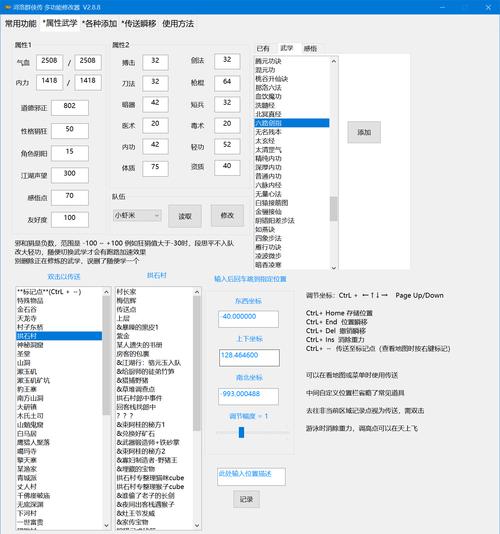Select 传送点 in the sub-location list
Image resolution: width=500 pixels, height=534 pixels.
154,310
